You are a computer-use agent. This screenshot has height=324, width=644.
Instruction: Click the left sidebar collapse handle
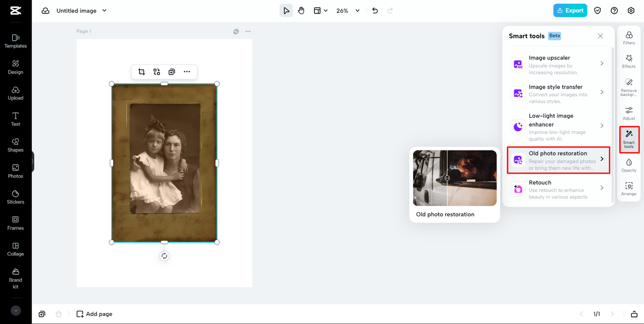[x=33, y=162]
